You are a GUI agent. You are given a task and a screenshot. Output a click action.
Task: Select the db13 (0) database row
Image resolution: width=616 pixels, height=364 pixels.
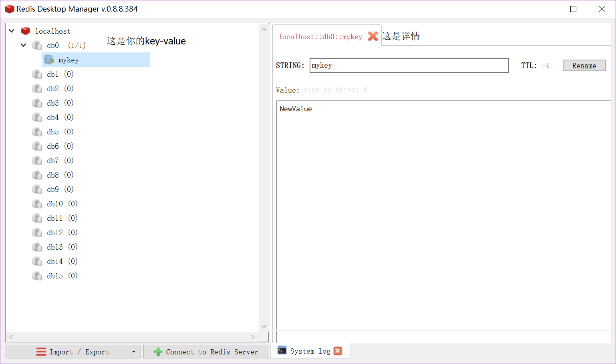62,247
